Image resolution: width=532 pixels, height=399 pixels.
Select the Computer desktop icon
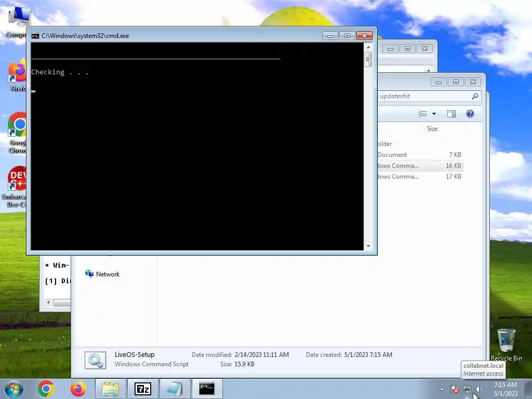click(x=18, y=22)
